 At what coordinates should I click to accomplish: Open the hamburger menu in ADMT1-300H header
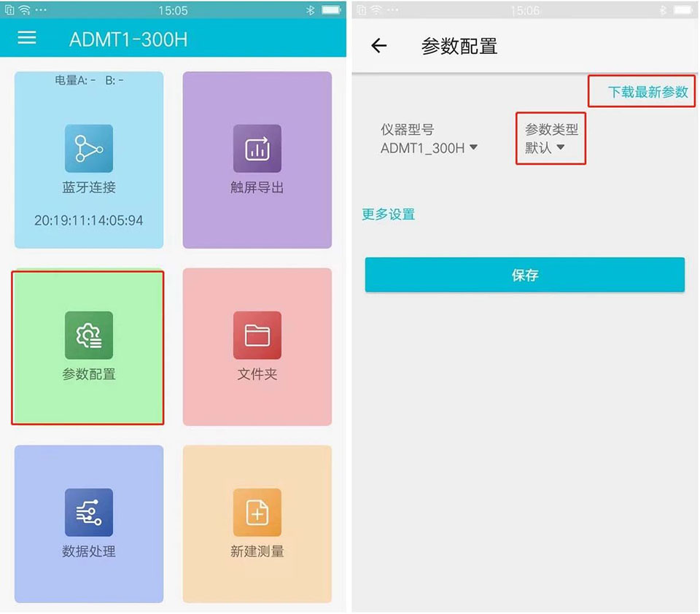[x=27, y=38]
